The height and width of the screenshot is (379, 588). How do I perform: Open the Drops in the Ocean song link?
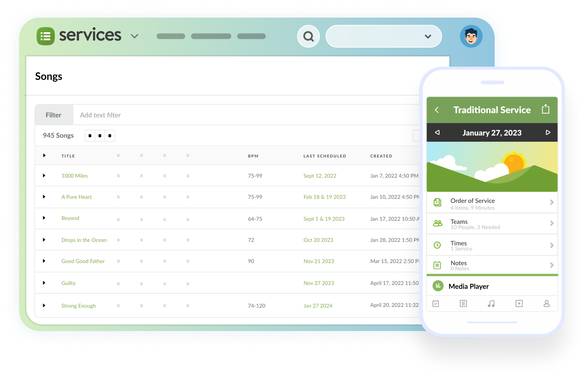pos(84,240)
